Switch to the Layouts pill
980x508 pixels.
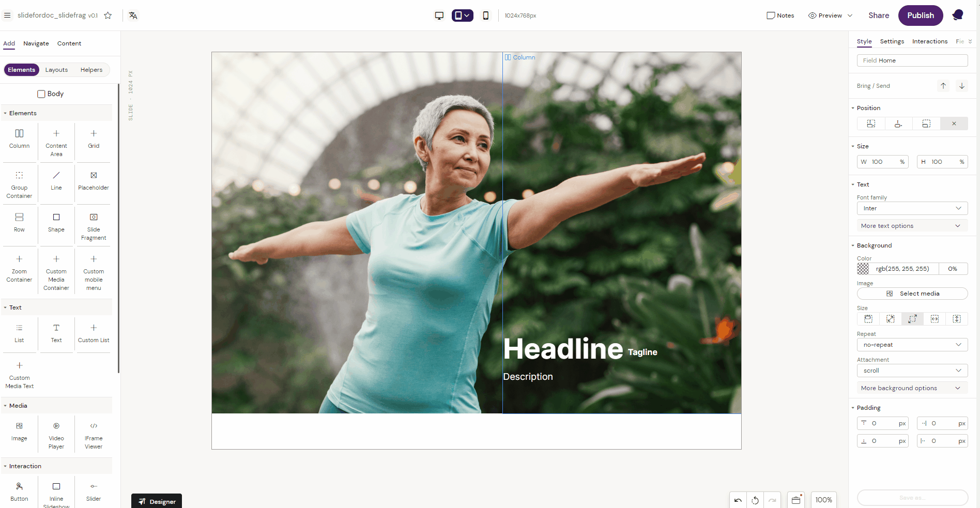coord(56,70)
